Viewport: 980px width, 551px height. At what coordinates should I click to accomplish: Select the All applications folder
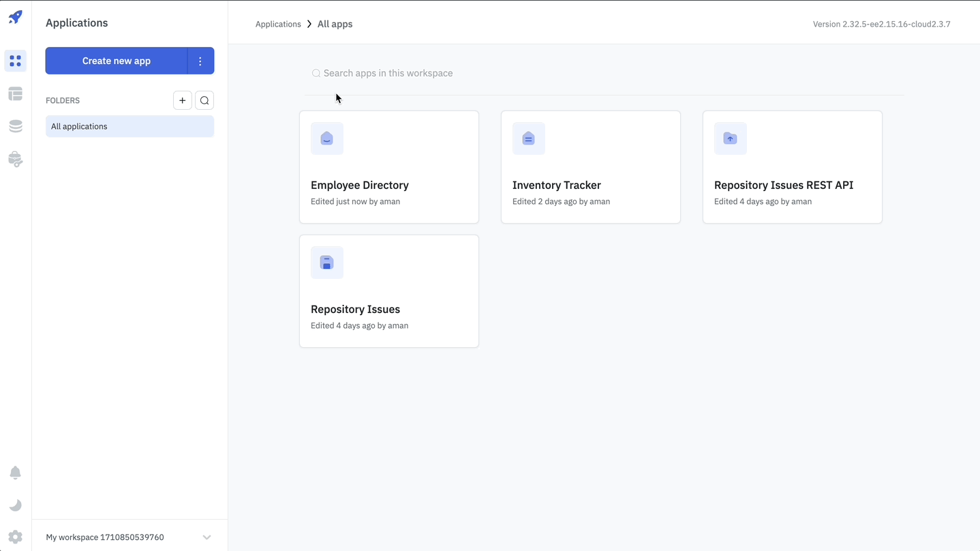pos(129,126)
